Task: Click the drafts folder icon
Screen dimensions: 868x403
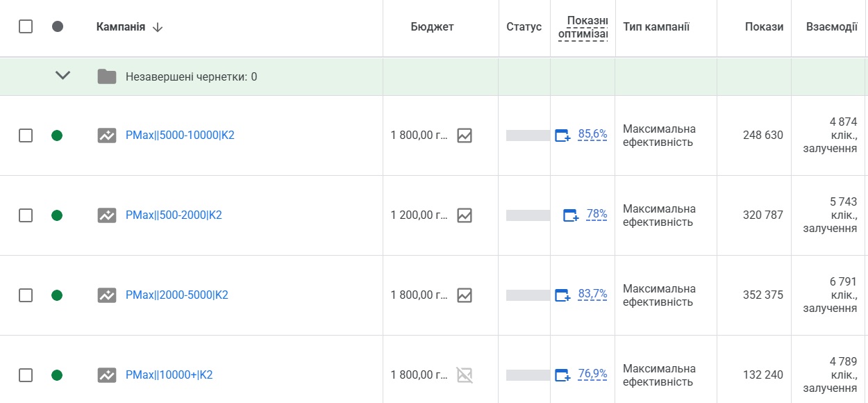Action: tap(107, 76)
